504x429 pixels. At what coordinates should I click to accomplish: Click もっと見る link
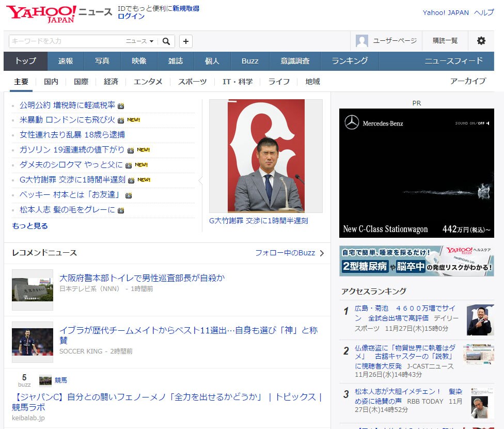(x=30, y=226)
